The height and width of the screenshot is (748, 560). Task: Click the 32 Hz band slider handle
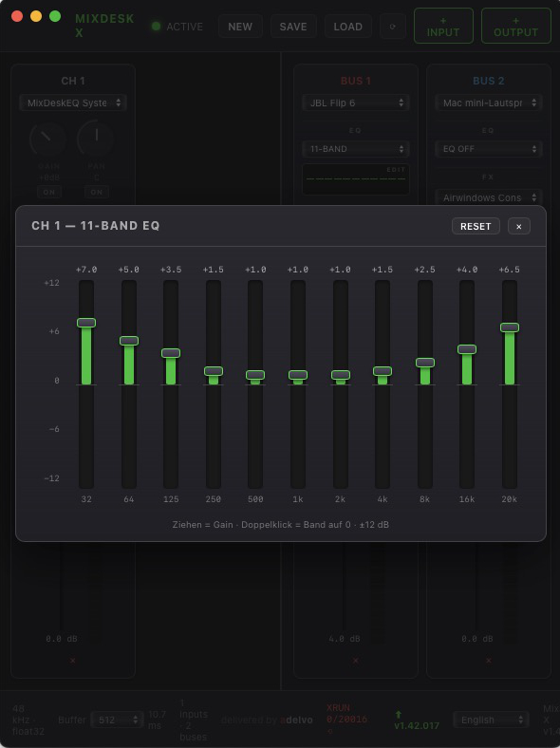click(x=86, y=323)
